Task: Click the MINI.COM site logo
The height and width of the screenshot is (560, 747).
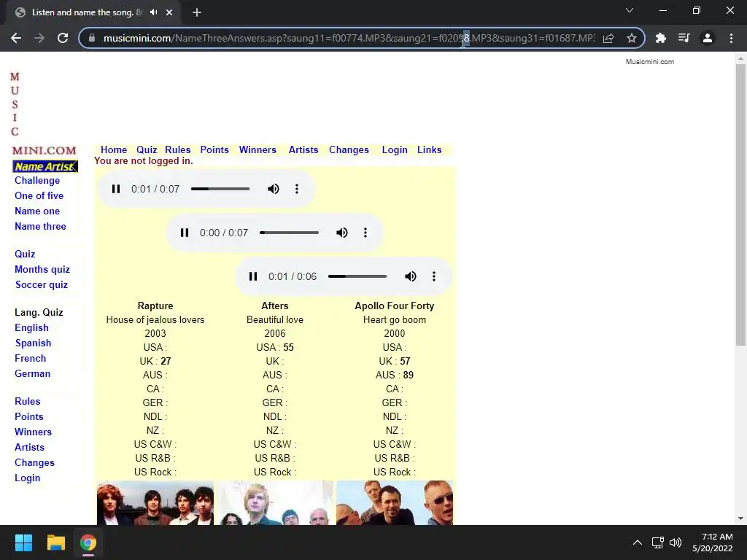Action: coord(44,150)
